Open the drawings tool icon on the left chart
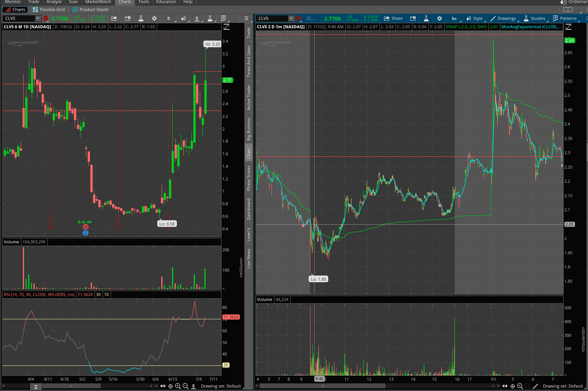Image resolution: width=588 pixels, height=391 pixels. point(197,18)
